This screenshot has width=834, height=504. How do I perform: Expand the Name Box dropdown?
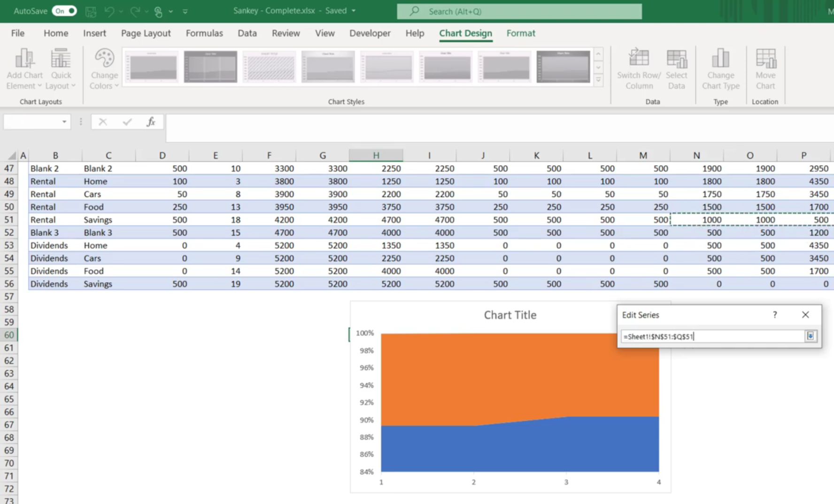coord(64,122)
